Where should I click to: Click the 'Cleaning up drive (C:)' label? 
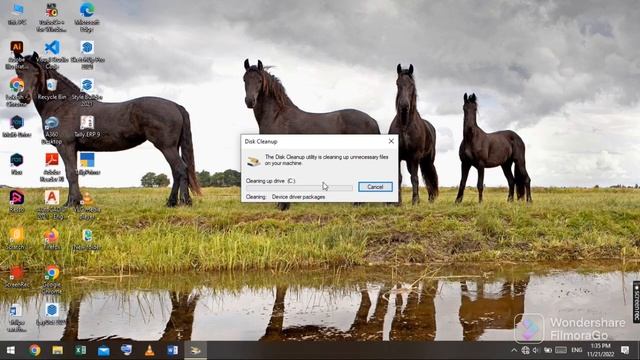point(270,180)
